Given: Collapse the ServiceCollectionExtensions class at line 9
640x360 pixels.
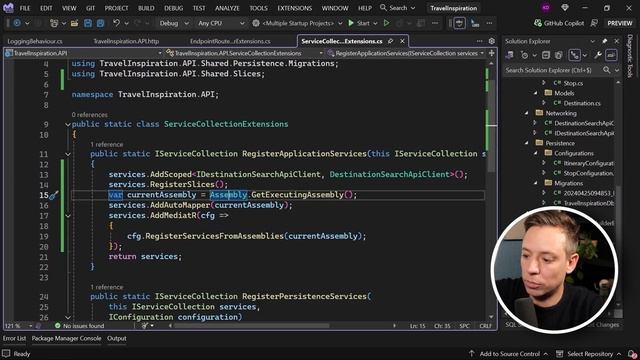Looking at the screenshot, I should 68,124.
